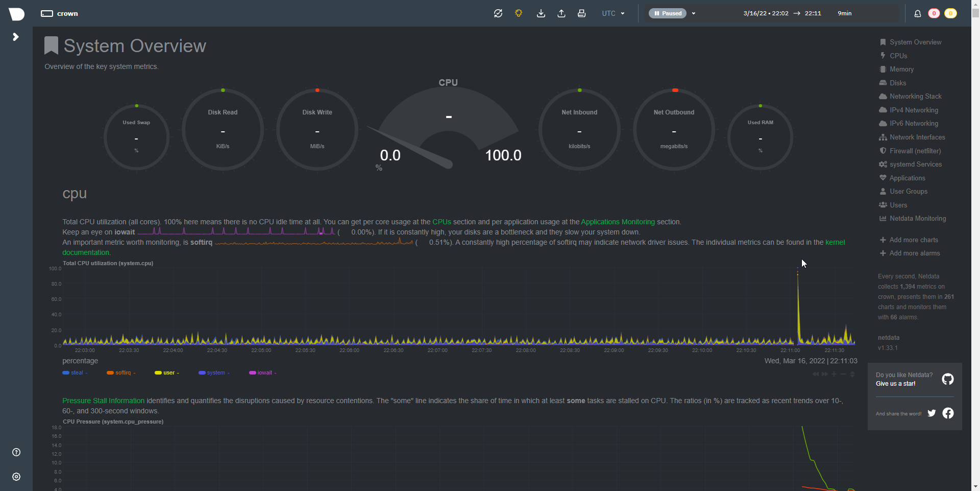The height and width of the screenshot is (491, 980).
Task: Follow the Pressure Stall Information link
Action: coord(103,401)
